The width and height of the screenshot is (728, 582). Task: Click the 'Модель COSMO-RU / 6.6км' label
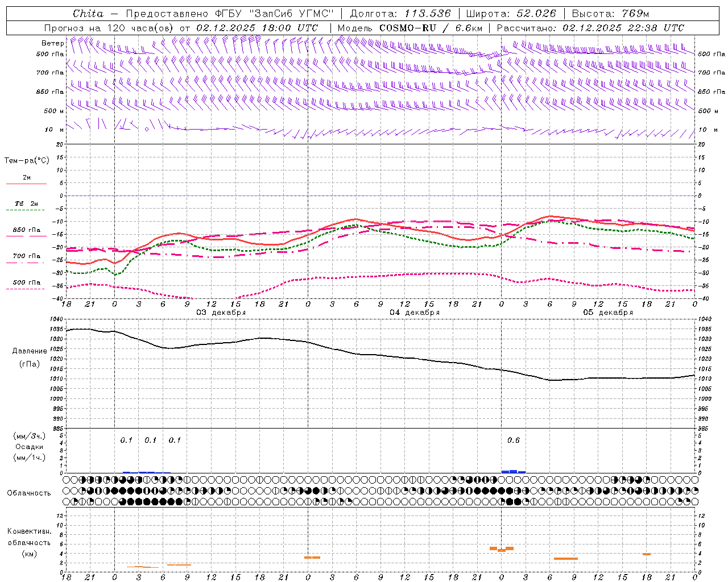pyautogui.click(x=410, y=28)
